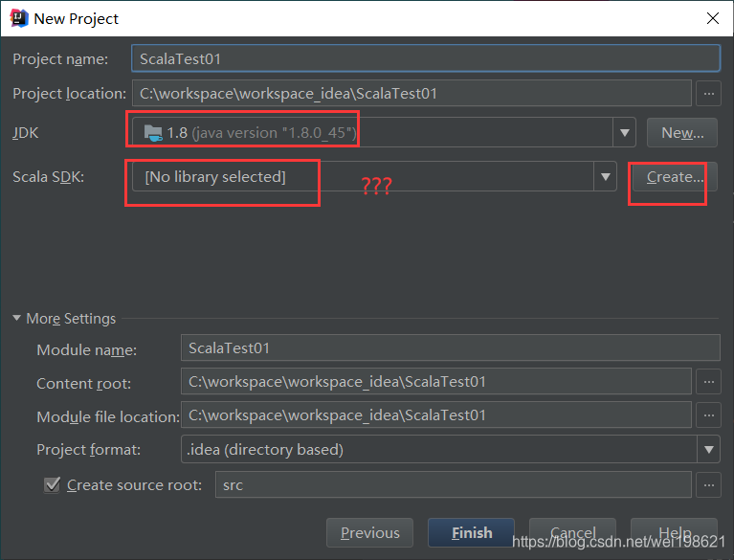
Task: Open the Scala SDK dropdown arrow
Action: [605, 176]
